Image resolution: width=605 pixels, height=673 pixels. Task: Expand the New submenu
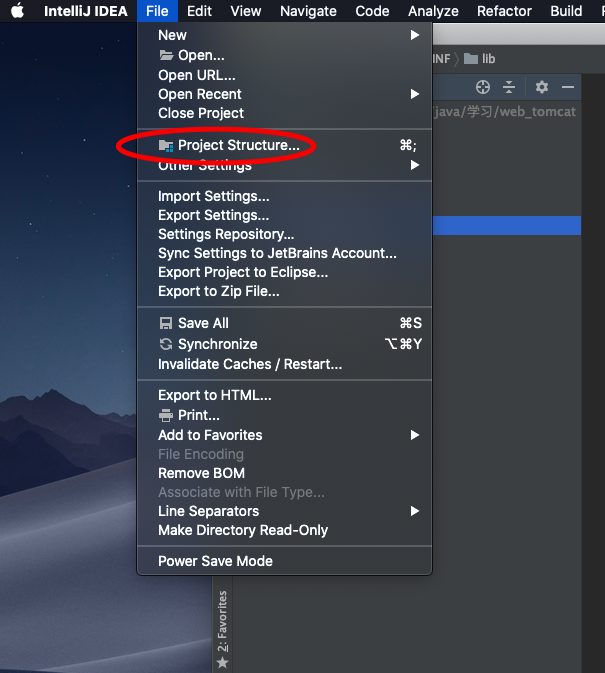pyautogui.click(x=284, y=35)
